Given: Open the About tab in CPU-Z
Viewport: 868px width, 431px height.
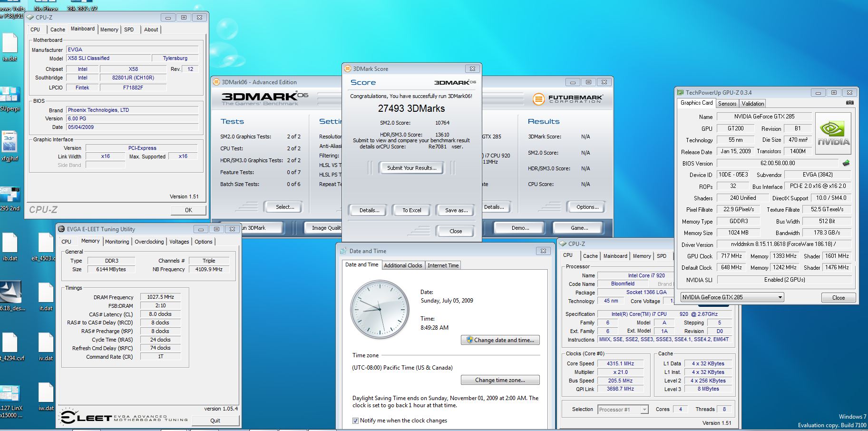Looking at the screenshot, I should pos(151,29).
